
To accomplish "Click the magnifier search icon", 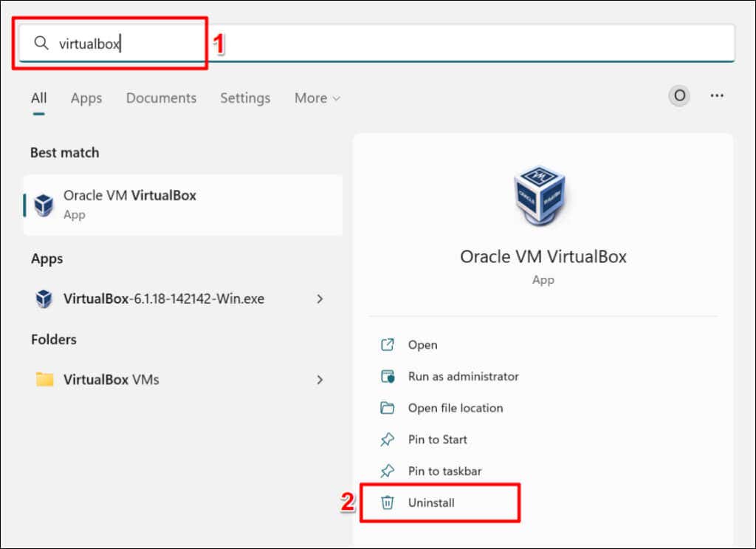I will [41, 44].
